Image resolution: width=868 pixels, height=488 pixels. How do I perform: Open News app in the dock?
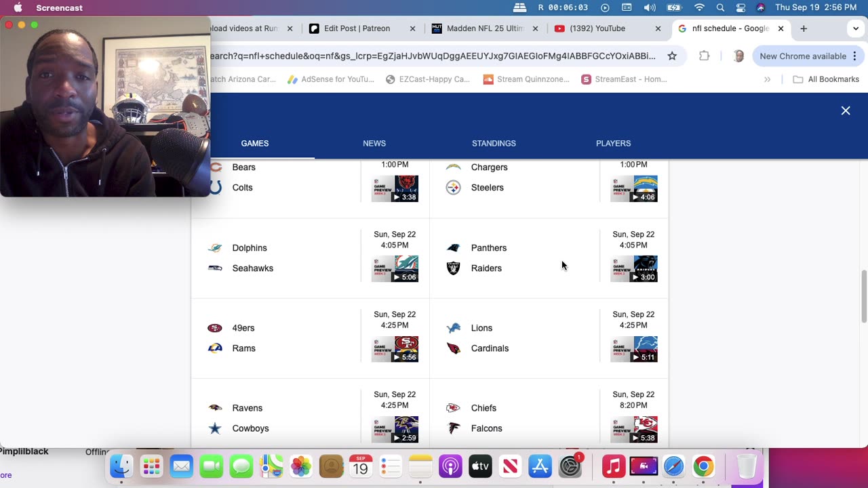click(x=510, y=466)
